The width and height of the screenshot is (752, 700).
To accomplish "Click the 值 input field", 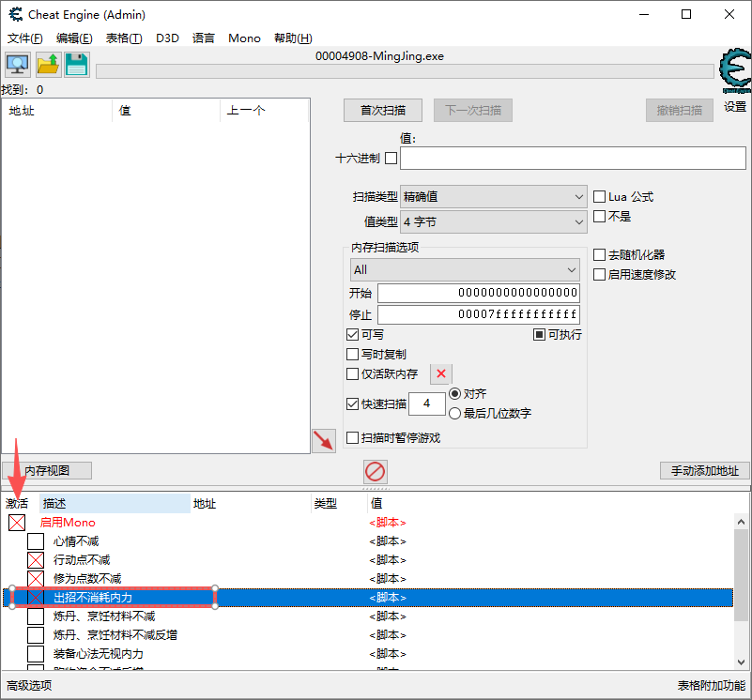I will click(573, 159).
